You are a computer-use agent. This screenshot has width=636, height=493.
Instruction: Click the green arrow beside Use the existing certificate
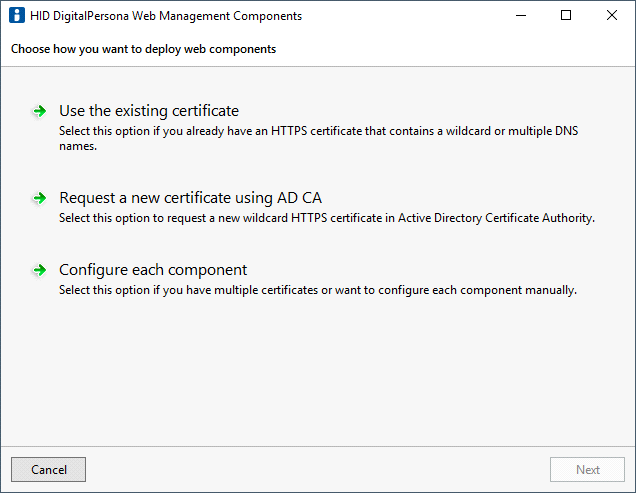pyautogui.click(x=39, y=111)
